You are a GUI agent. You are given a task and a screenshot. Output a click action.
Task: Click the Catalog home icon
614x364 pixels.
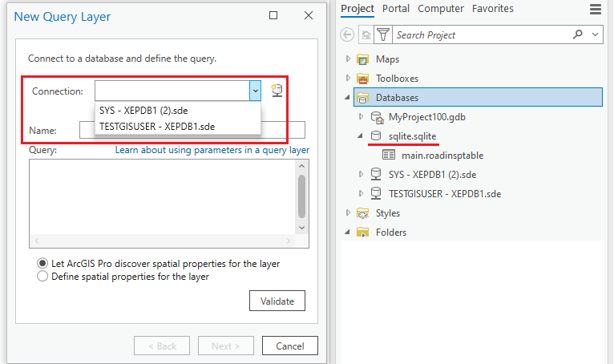[366, 34]
